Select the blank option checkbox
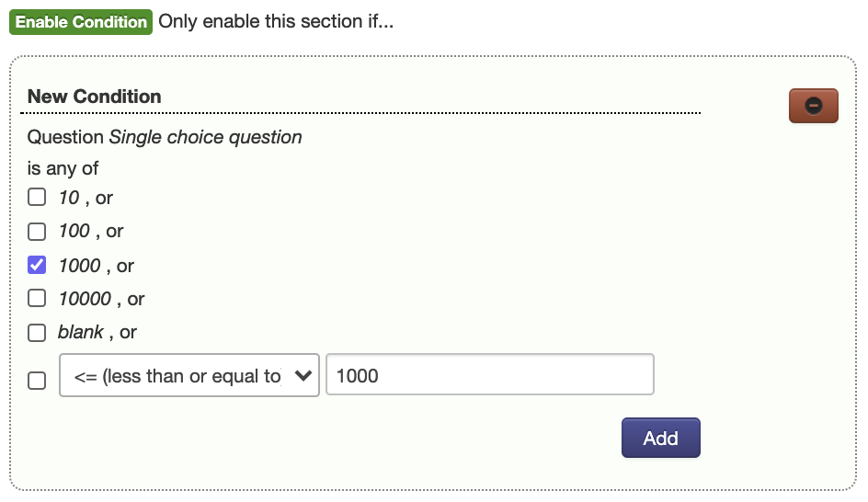Viewport: 868px width, 502px height. [x=37, y=332]
